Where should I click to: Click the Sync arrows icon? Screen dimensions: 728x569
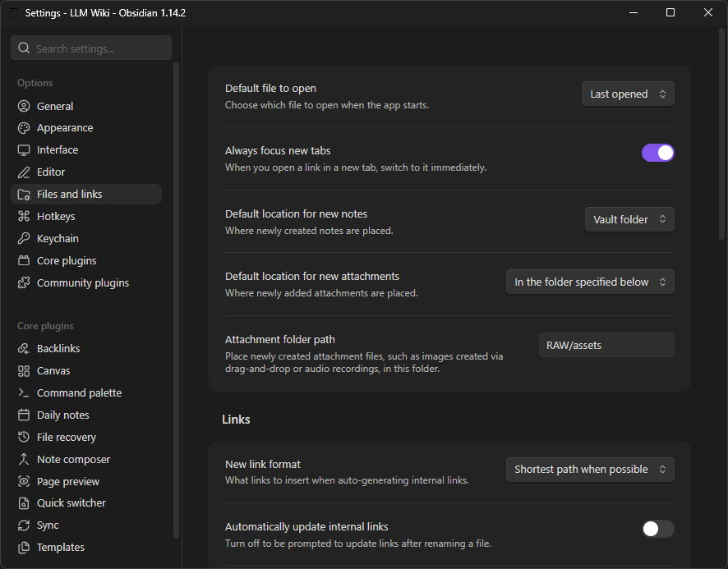coord(24,525)
